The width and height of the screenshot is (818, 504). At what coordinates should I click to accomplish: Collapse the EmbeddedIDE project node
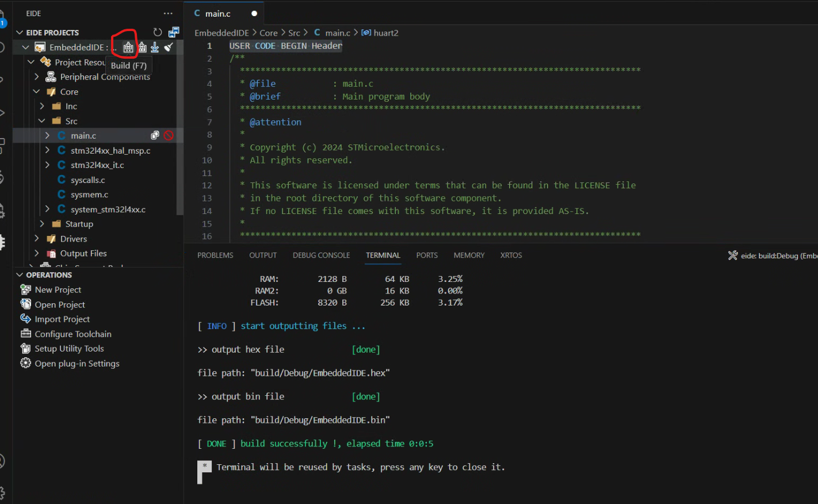tap(25, 47)
